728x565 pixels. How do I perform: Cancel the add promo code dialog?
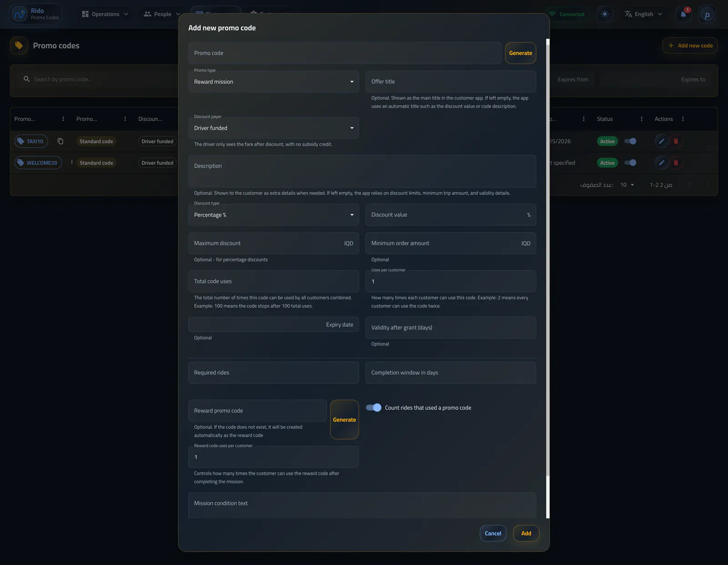click(493, 534)
